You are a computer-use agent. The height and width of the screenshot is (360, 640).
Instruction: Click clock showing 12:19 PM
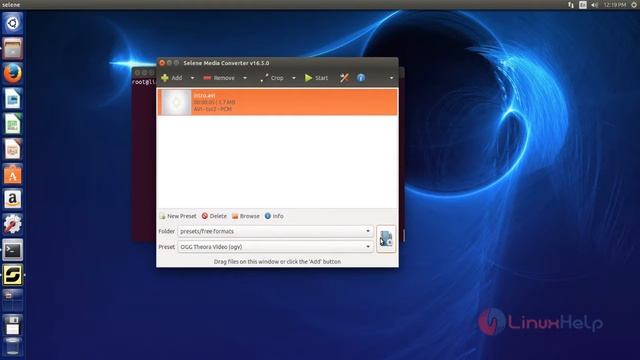coord(615,5)
